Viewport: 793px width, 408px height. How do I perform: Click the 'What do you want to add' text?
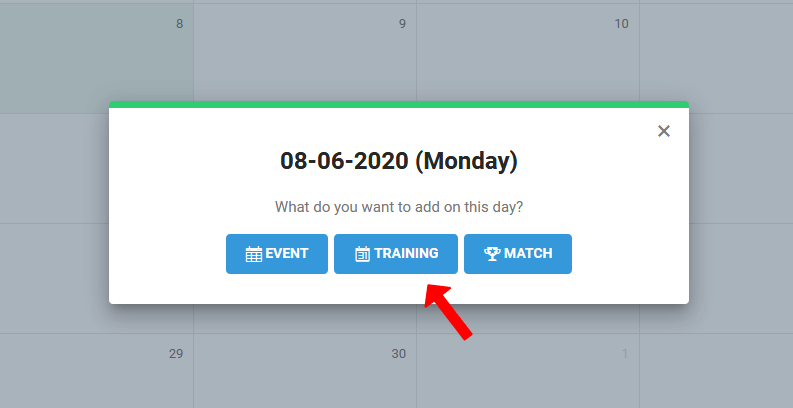pyautogui.click(x=398, y=208)
